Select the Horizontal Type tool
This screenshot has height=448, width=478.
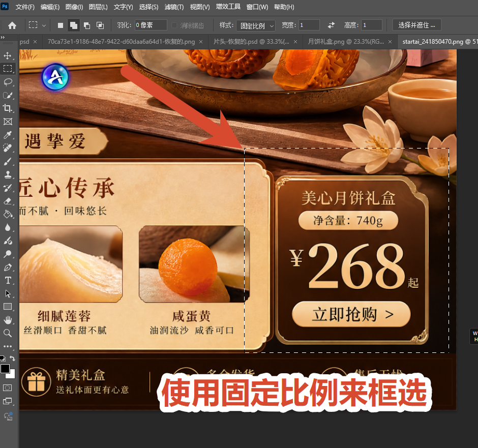point(8,280)
